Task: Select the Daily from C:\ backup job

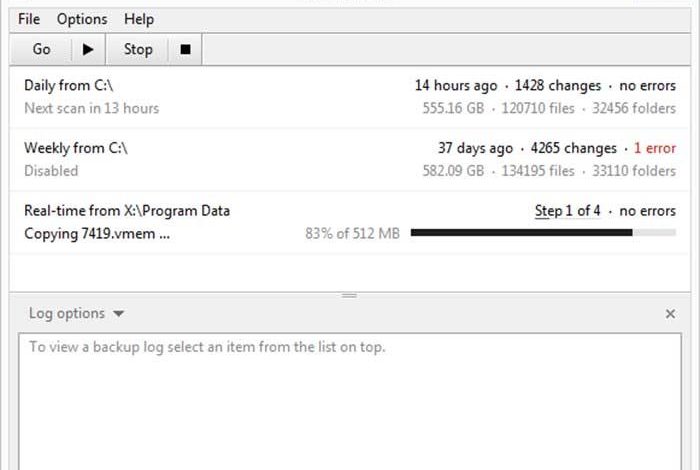Action: pyautogui.click(x=350, y=97)
